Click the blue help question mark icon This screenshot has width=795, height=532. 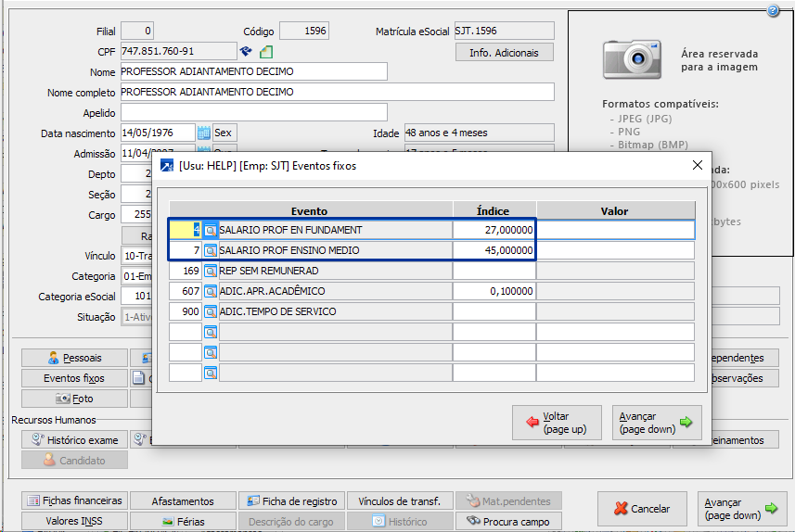[773, 10]
